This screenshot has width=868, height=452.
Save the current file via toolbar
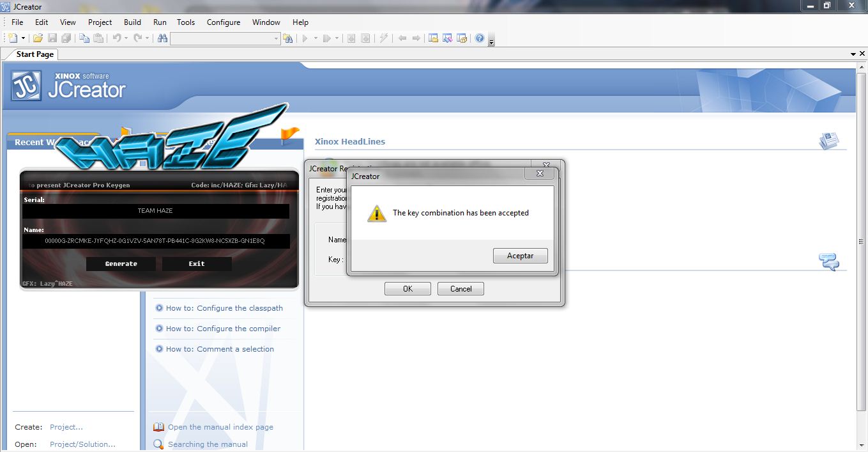tap(52, 38)
